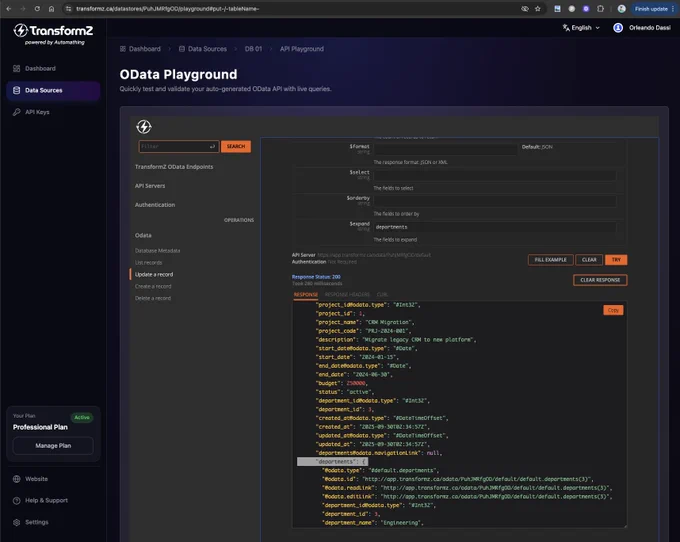
Task: Select the Database Metadata operation
Action: coord(157,251)
